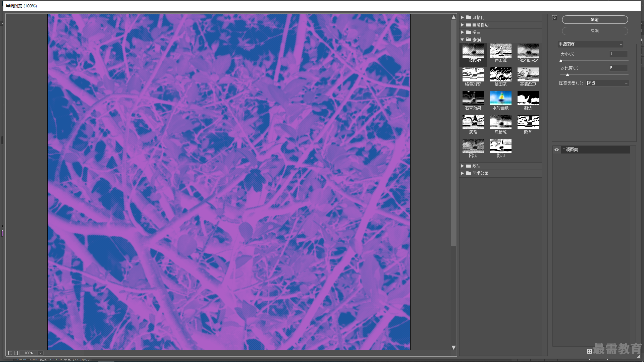Open the 图案类型 dropdown showing 网点
The height and width of the screenshot is (362, 644).
click(607, 83)
